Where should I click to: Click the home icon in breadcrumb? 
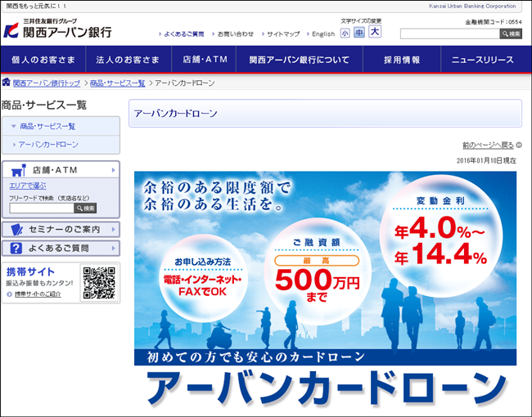(x=6, y=82)
